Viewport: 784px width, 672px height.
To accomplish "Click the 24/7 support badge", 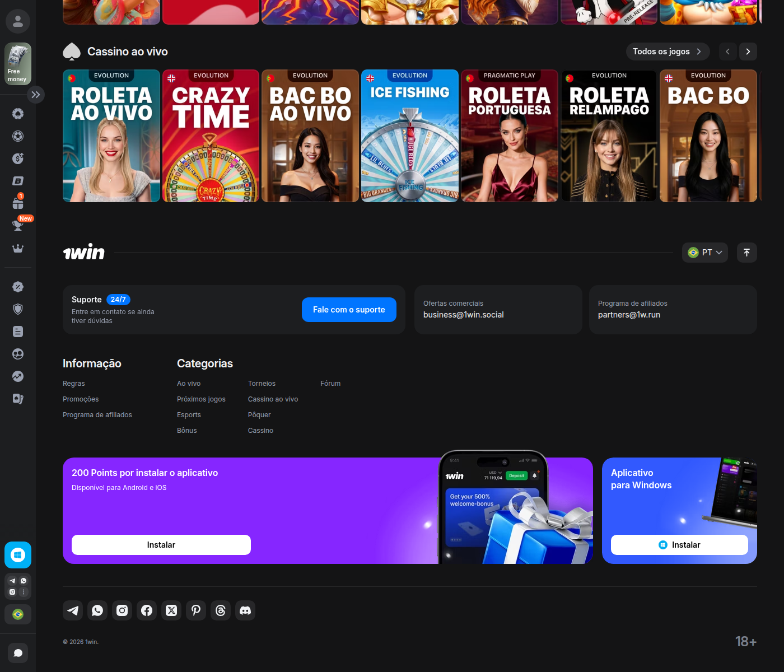I will 118,300.
